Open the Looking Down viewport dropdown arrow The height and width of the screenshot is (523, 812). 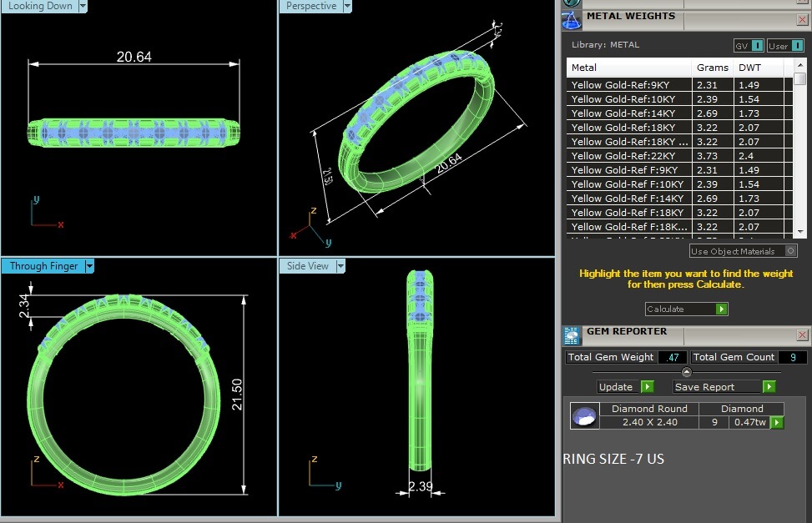click(83, 6)
